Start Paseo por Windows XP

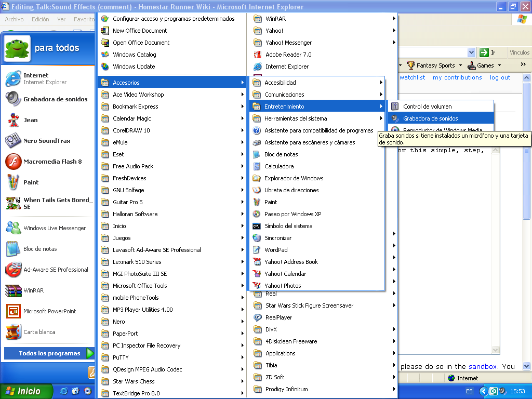[x=317, y=214]
